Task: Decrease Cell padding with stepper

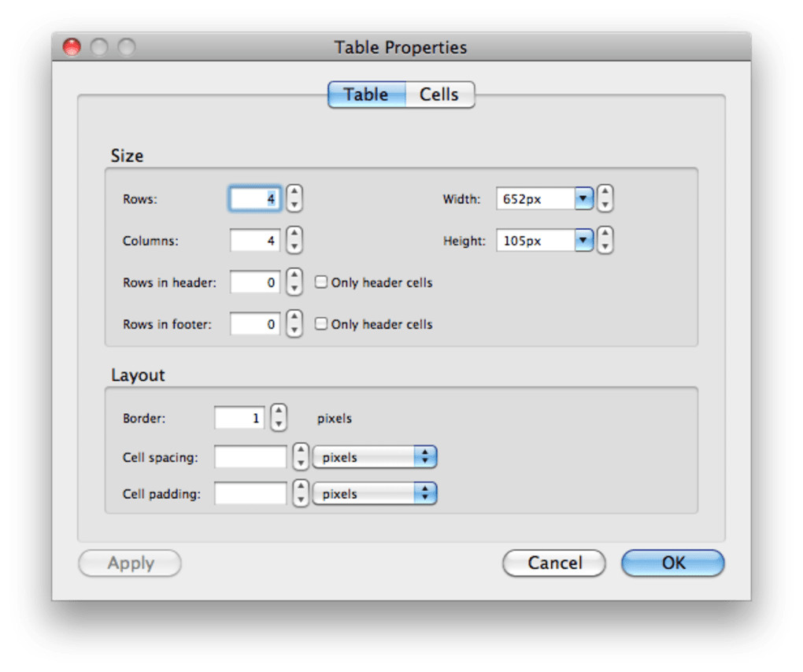Action: coord(301,500)
